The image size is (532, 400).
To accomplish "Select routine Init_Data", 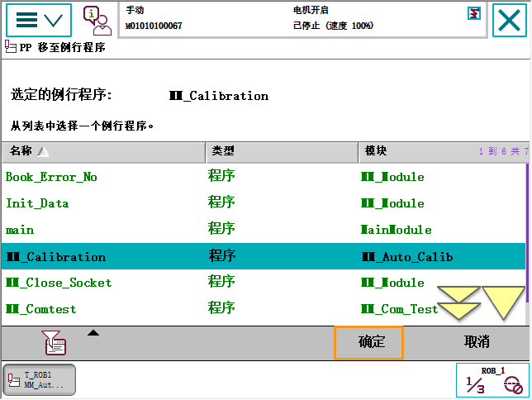I will pyautogui.click(x=264, y=203).
